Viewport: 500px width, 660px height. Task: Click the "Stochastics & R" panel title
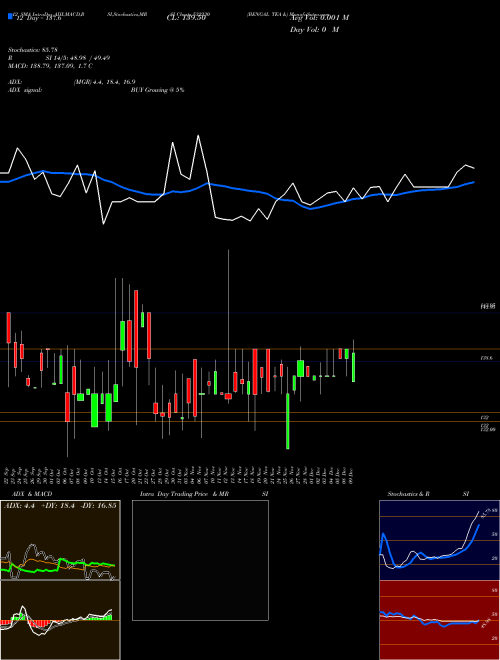[x=409, y=494]
